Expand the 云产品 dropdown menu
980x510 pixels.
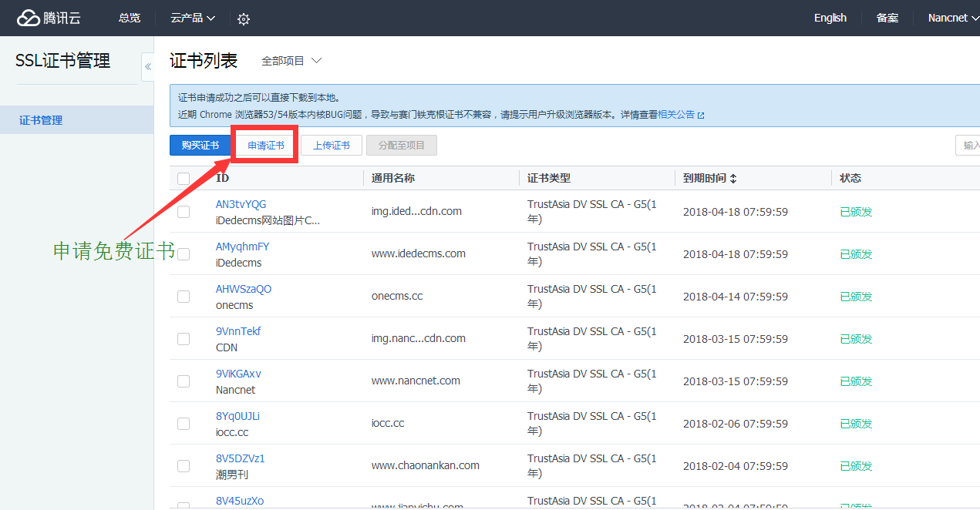[193, 18]
